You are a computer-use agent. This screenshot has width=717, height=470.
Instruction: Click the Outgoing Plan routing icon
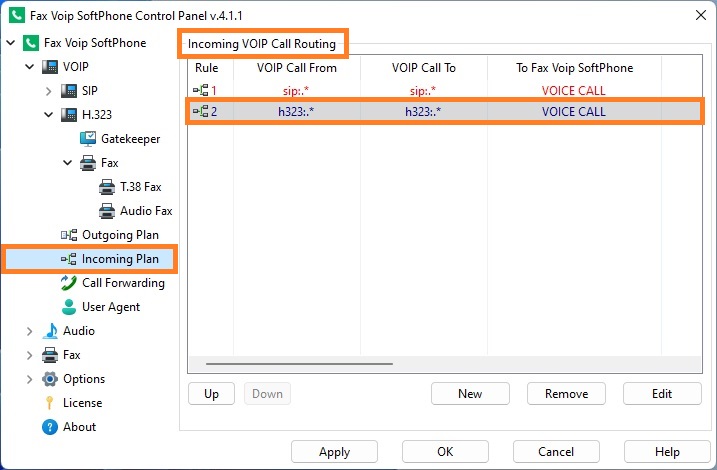pyautogui.click(x=69, y=235)
